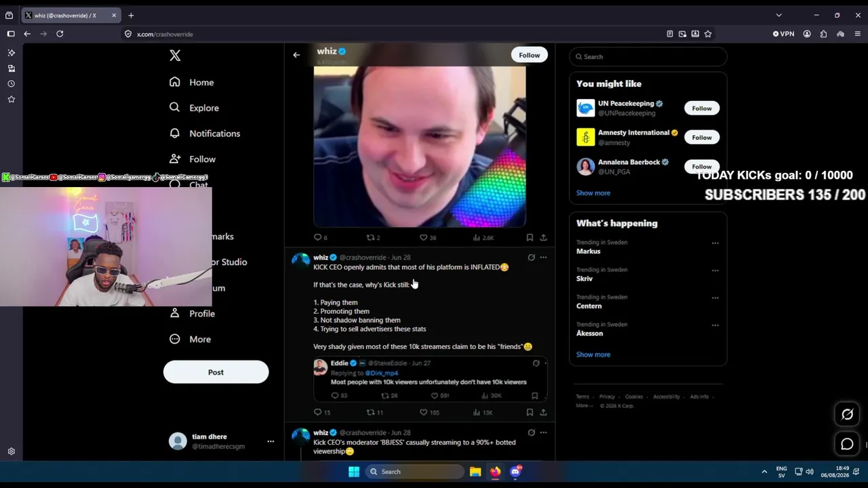Open more options on the KICK CEO INFLATED post

543,258
